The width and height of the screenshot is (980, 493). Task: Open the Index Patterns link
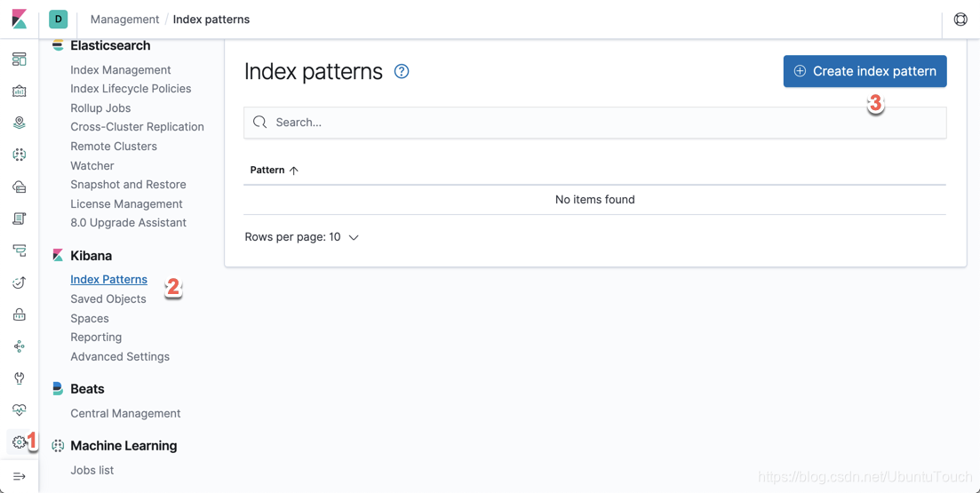pos(108,279)
